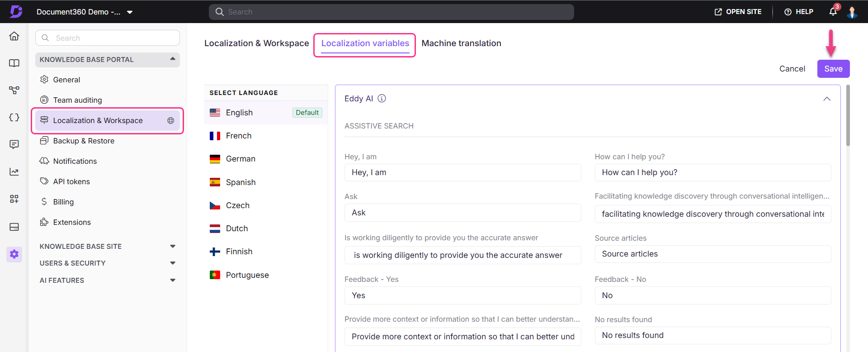Viewport: 868px width, 352px height.
Task: Click the user profile avatar
Action: click(852, 12)
